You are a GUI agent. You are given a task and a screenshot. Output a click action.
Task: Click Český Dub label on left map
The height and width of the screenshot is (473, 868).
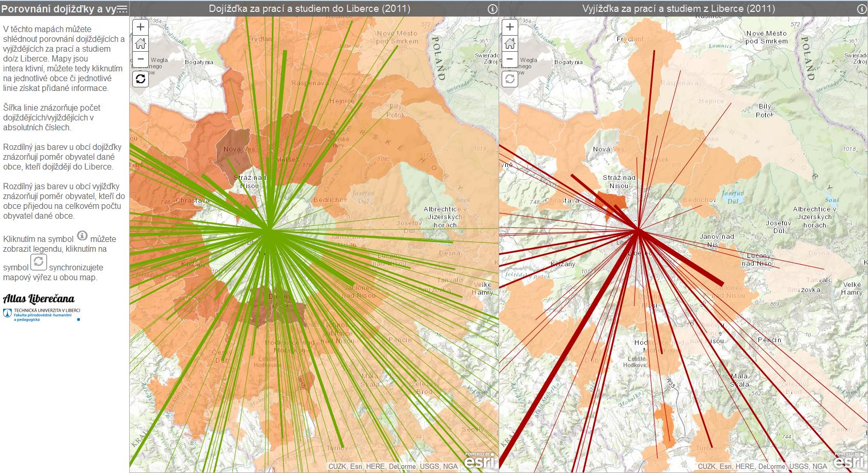tap(222, 356)
